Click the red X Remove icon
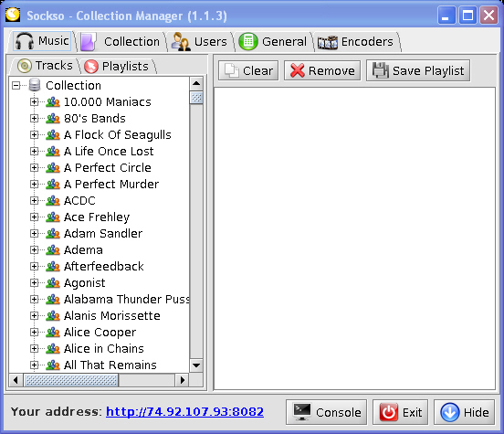Image resolution: width=504 pixels, height=434 pixels. [298, 70]
